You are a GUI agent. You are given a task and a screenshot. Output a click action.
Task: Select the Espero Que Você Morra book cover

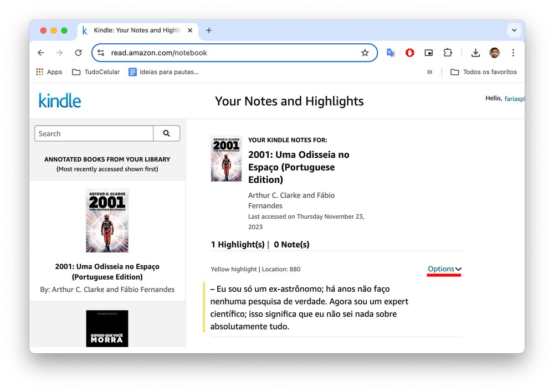pyautogui.click(x=107, y=328)
